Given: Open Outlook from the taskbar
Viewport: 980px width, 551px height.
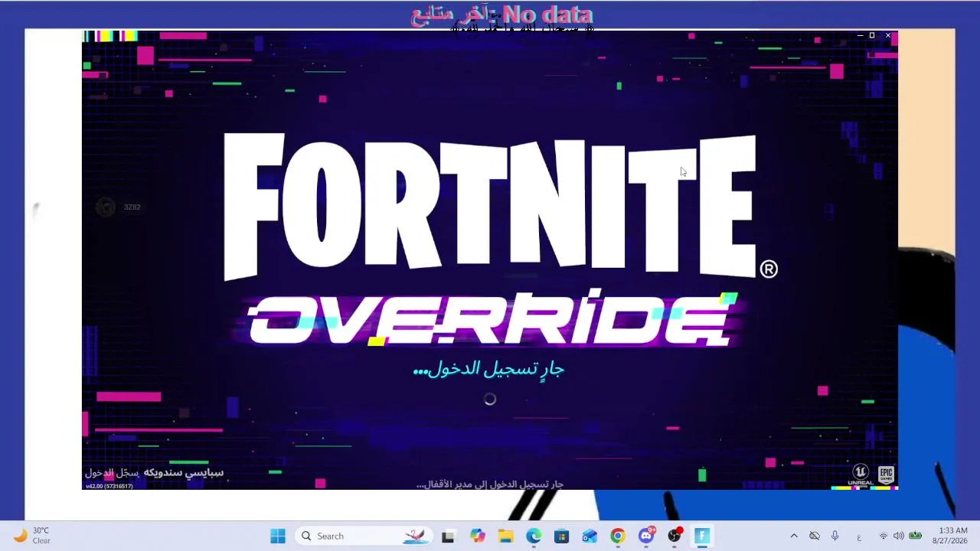Looking at the screenshot, I should coord(590,536).
